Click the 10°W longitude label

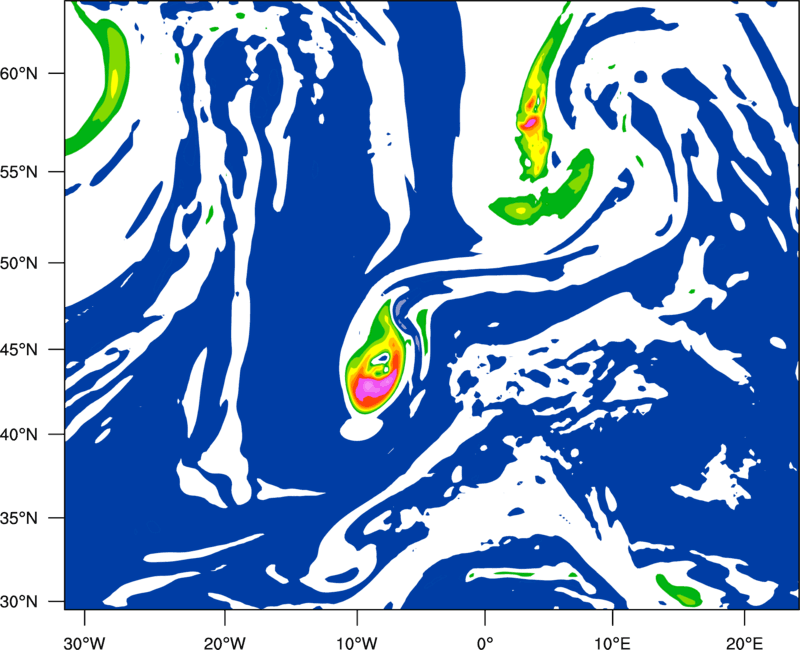(356, 643)
